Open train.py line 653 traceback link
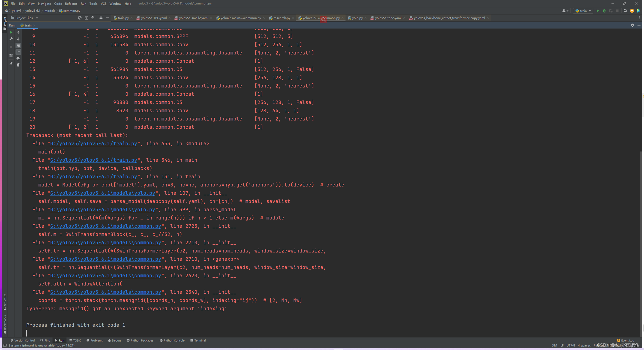This screenshot has width=644, height=350. point(93,143)
